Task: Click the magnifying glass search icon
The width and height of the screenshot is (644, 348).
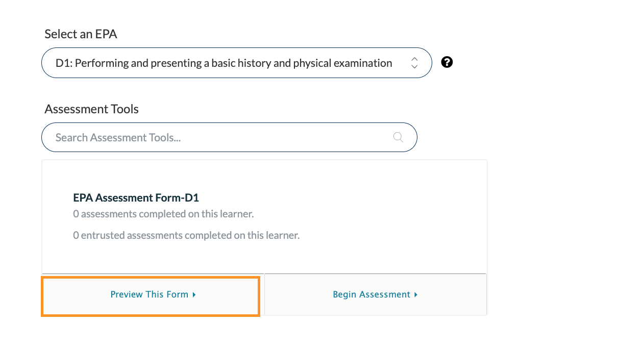Action: [399, 137]
